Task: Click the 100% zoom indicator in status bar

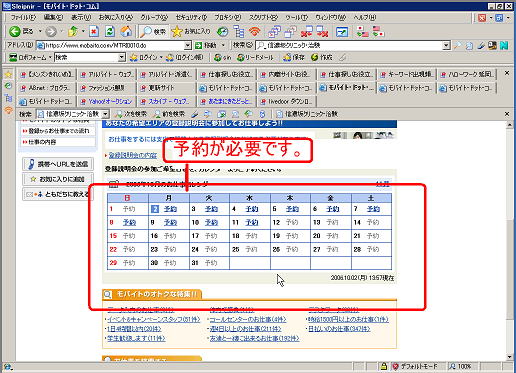Action: (x=461, y=366)
